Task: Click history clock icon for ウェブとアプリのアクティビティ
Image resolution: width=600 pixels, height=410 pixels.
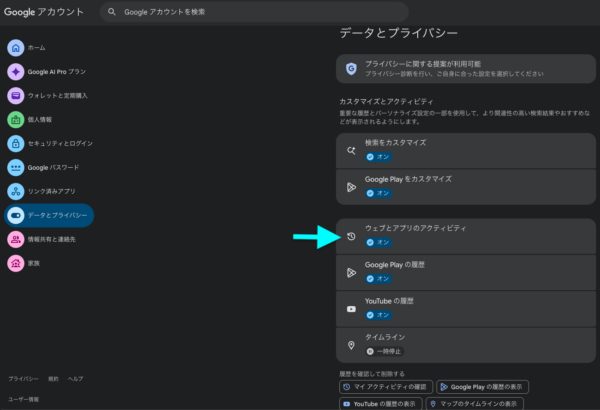Action: click(x=351, y=236)
